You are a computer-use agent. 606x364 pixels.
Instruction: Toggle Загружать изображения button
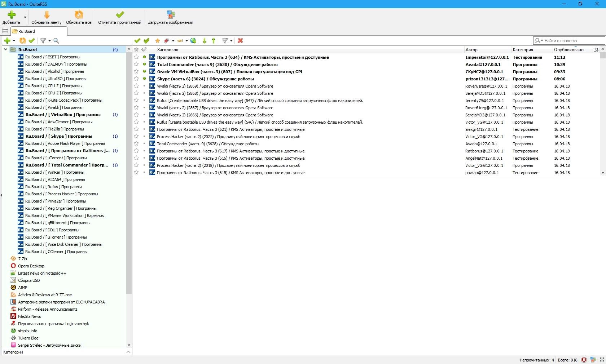[x=170, y=17]
